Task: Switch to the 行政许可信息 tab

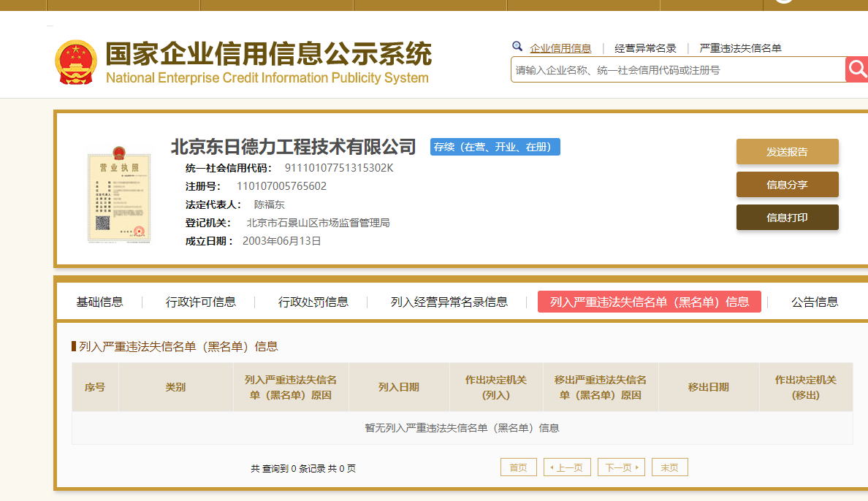Action: coord(200,302)
